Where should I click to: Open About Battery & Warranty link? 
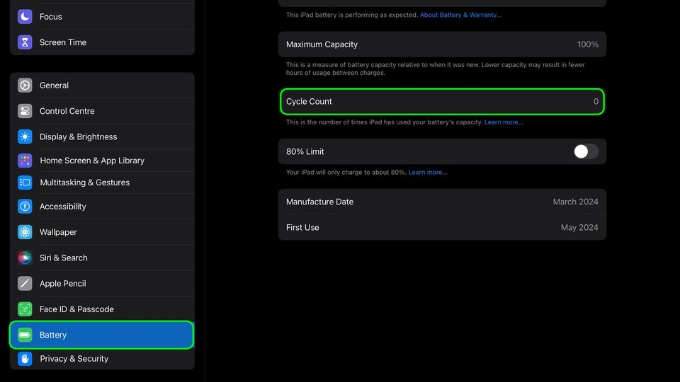pyautogui.click(x=460, y=15)
